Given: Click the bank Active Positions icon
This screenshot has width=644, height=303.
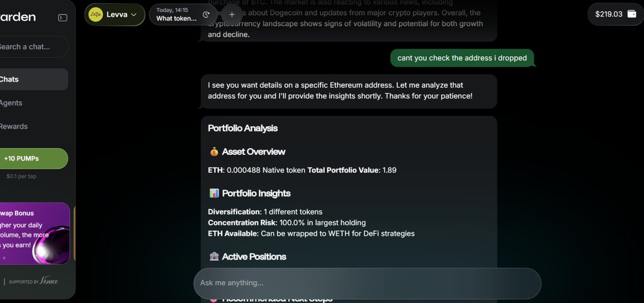Looking at the screenshot, I should tap(214, 257).
